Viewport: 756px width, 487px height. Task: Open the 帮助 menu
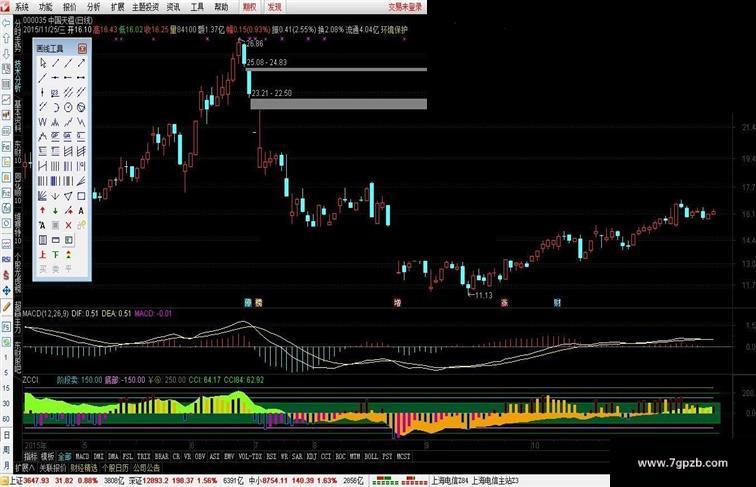tap(221, 7)
